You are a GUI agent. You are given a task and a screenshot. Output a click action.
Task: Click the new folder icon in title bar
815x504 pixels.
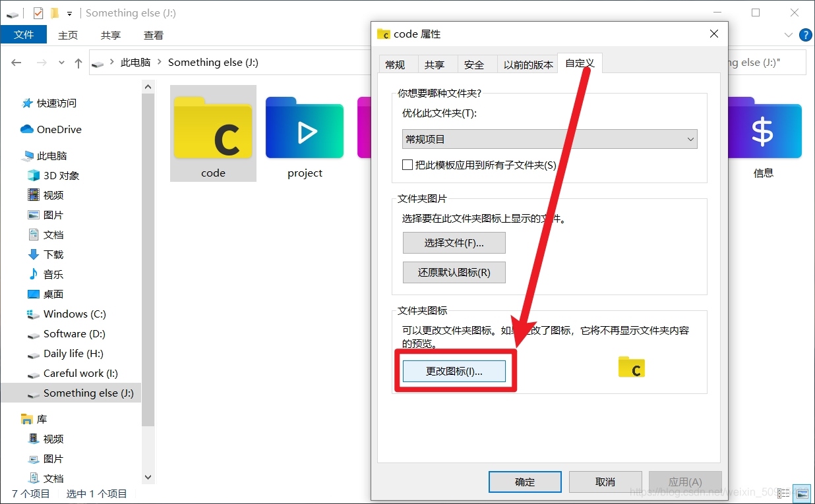point(55,13)
